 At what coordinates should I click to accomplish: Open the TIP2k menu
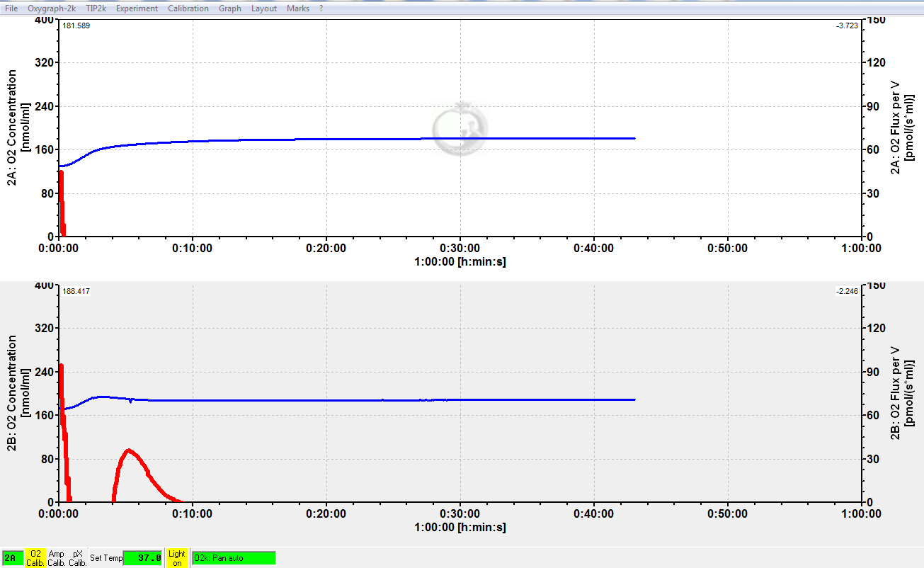tap(96, 8)
